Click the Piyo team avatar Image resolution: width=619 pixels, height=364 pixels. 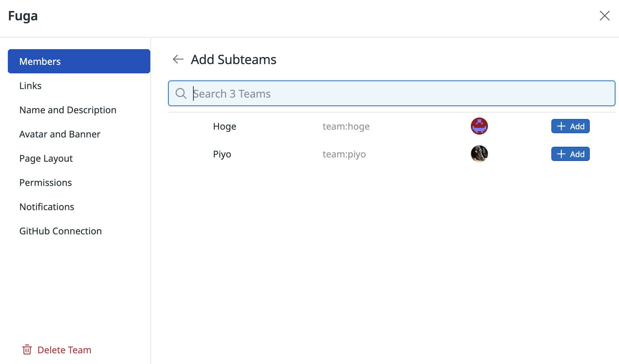(x=479, y=154)
